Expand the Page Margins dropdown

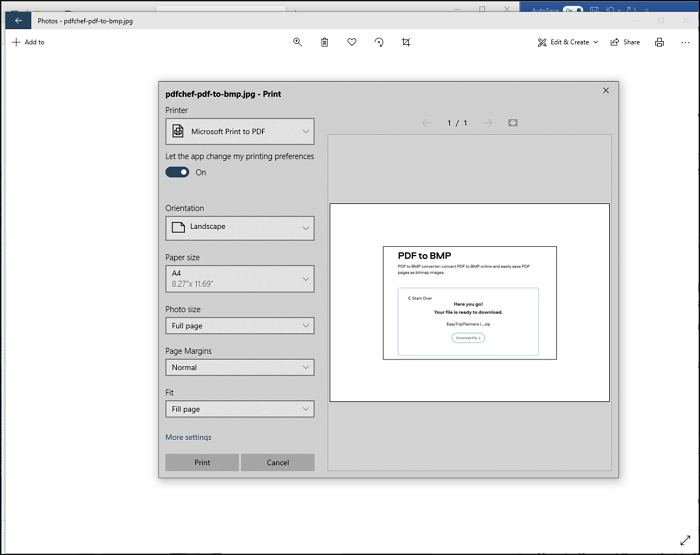click(x=239, y=367)
